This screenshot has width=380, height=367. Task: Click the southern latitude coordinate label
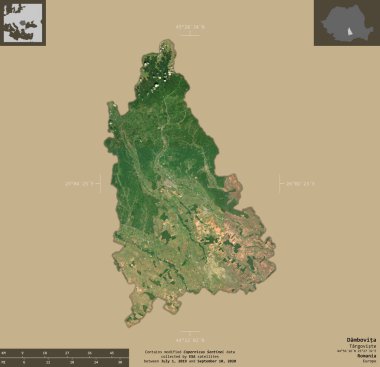190,340
